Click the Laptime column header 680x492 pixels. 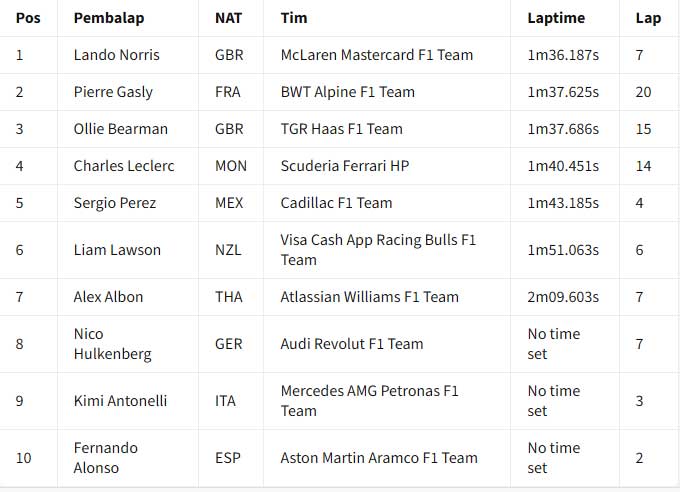click(556, 18)
